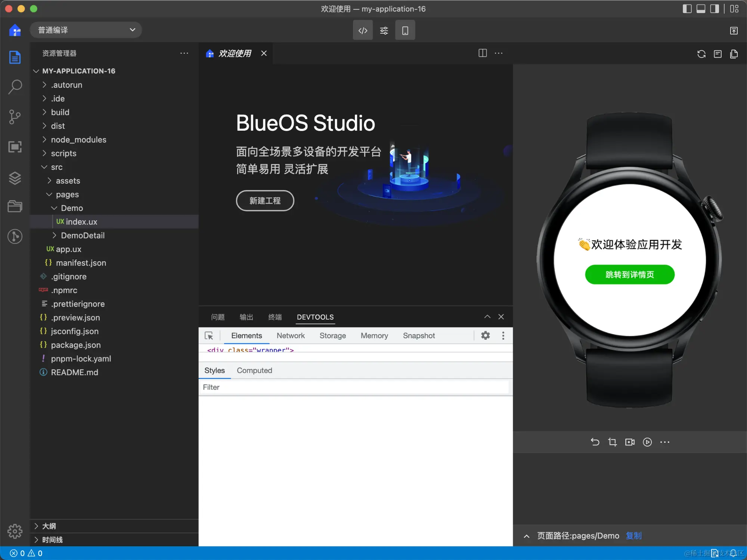Select the inspect element picker in DevTools
The width and height of the screenshot is (747, 560).
[209, 336]
